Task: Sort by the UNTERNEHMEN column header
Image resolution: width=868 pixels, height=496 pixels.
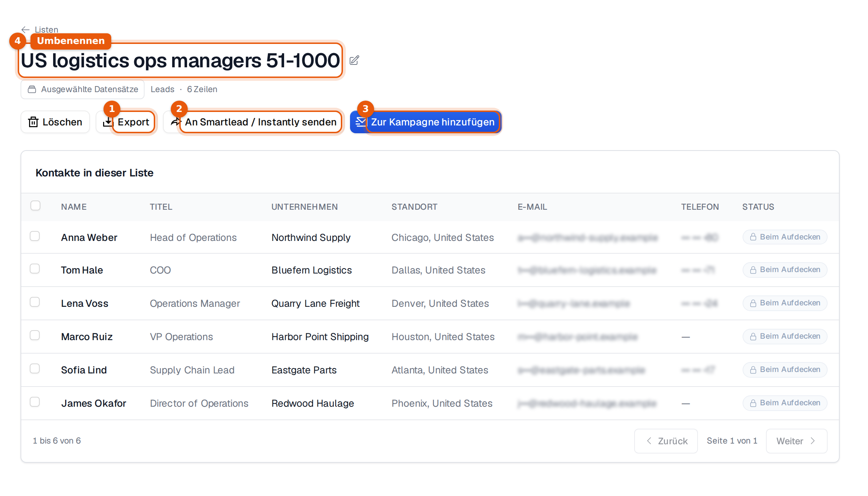Action: [305, 207]
